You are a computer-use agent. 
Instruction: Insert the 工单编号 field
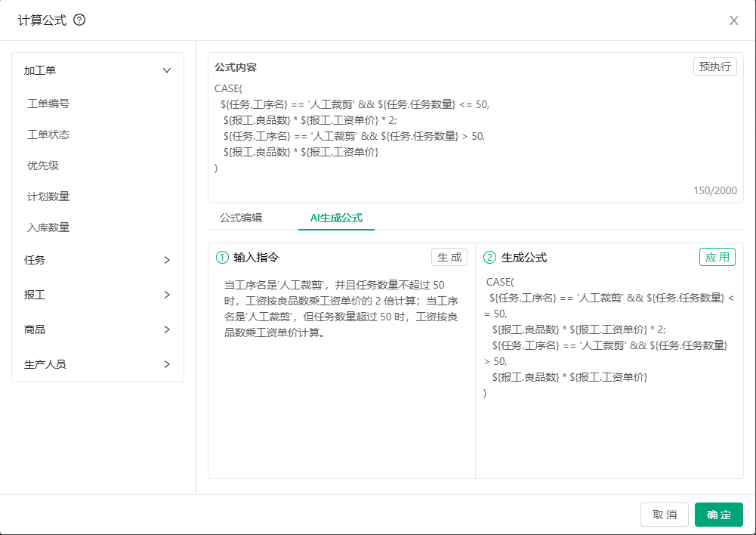tap(48, 104)
